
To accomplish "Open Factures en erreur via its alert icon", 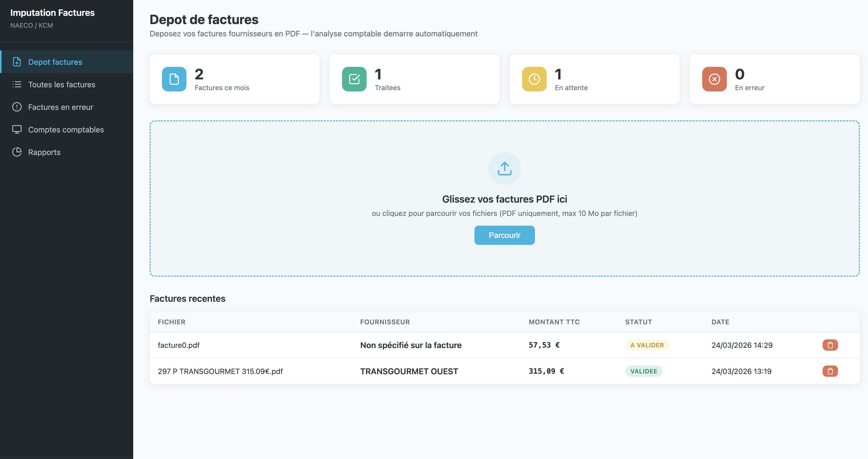I will click(17, 107).
